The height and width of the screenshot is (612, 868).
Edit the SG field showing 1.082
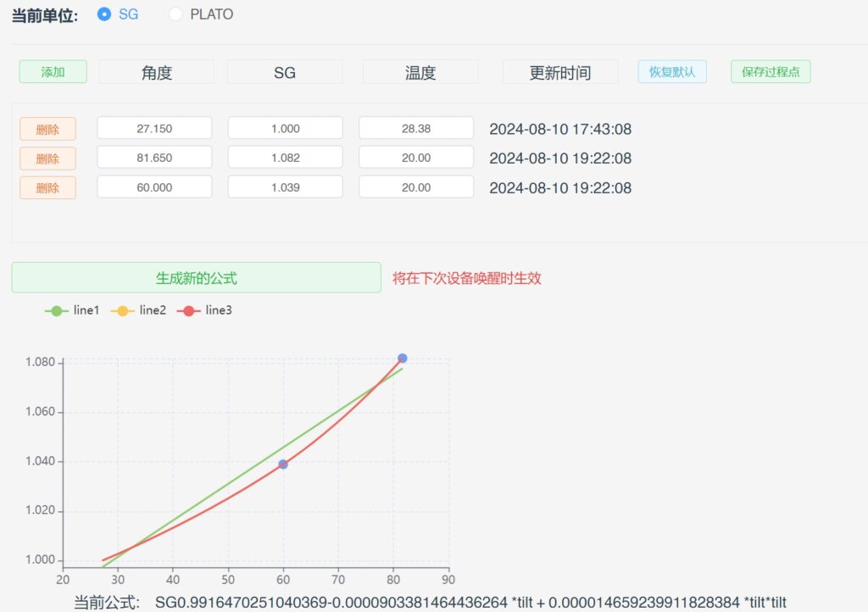click(x=285, y=159)
